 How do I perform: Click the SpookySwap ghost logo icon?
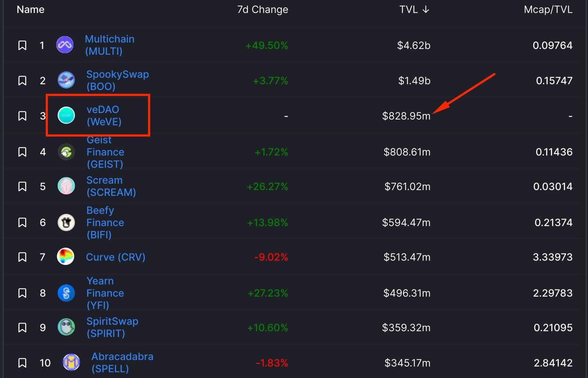pos(66,80)
